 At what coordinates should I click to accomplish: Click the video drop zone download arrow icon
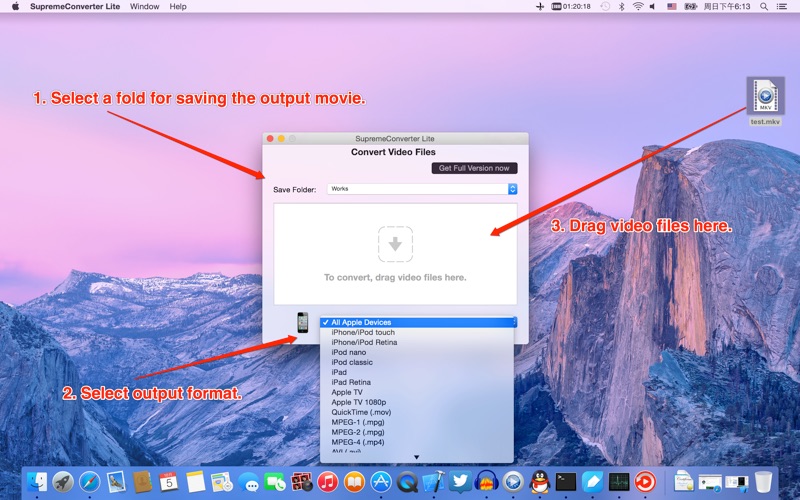[395, 244]
